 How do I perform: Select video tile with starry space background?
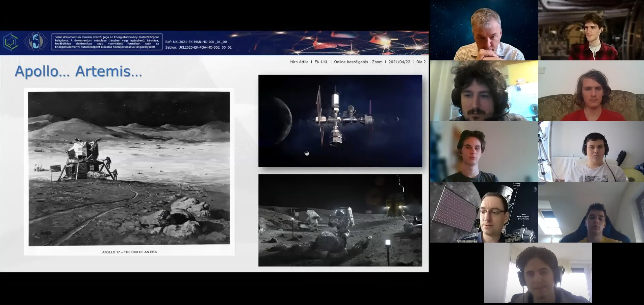pos(484,30)
